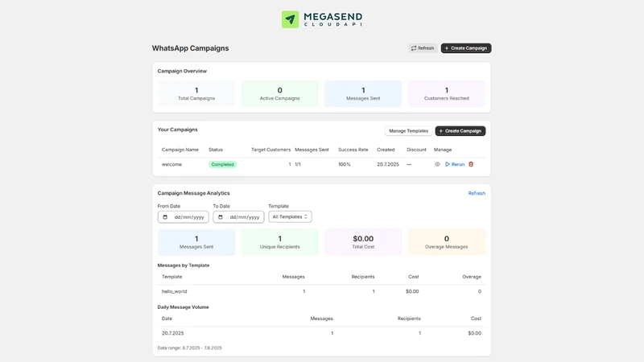This screenshot has width=644, height=362.
Task: Click the Overage column header in template table
Action: (x=472, y=277)
